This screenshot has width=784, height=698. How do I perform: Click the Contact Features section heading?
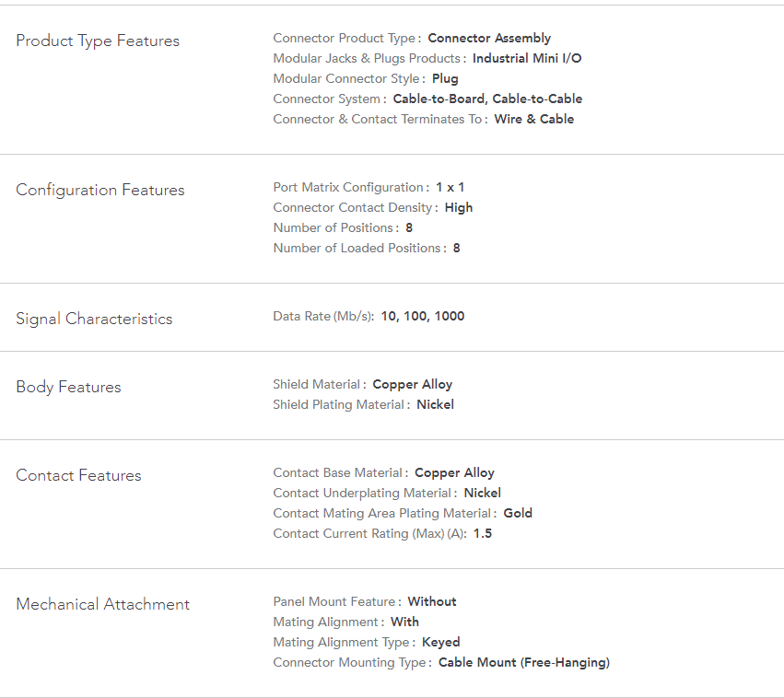pos(78,476)
